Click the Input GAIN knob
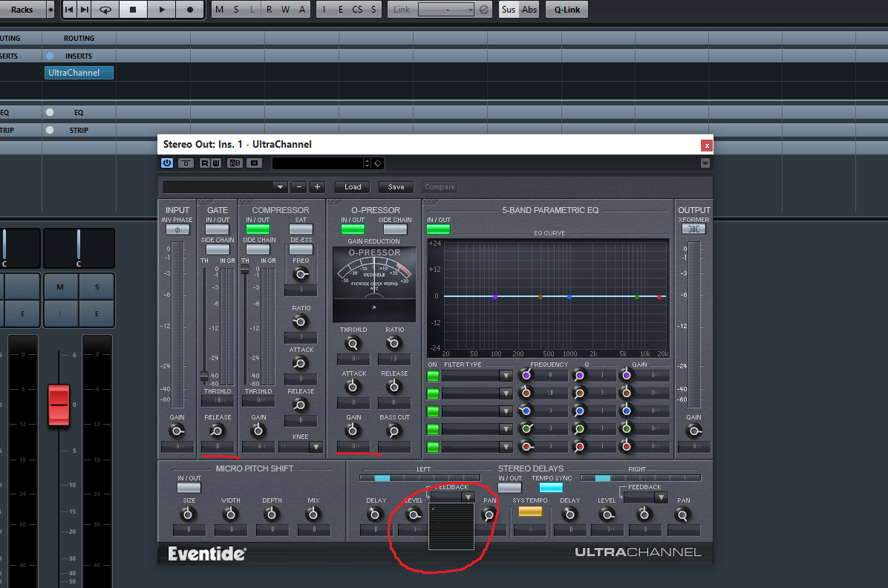The width and height of the screenshot is (888, 588). pyautogui.click(x=177, y=431)
